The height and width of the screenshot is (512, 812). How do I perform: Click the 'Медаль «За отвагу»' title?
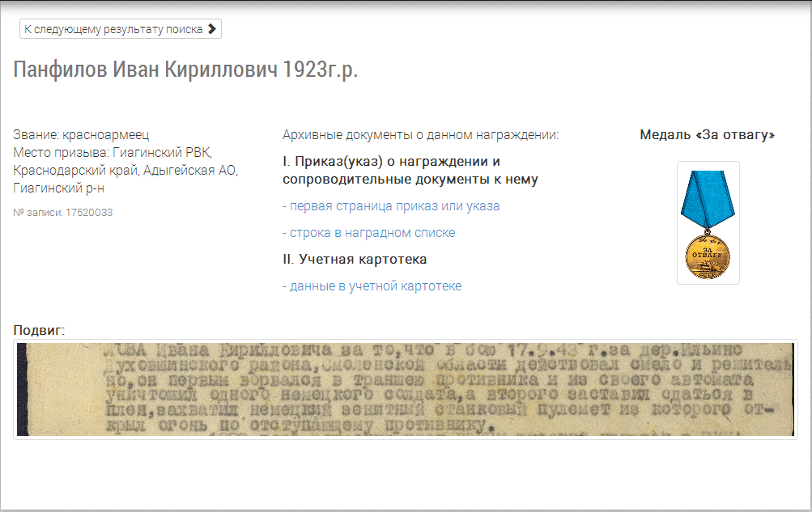point(707,135)
